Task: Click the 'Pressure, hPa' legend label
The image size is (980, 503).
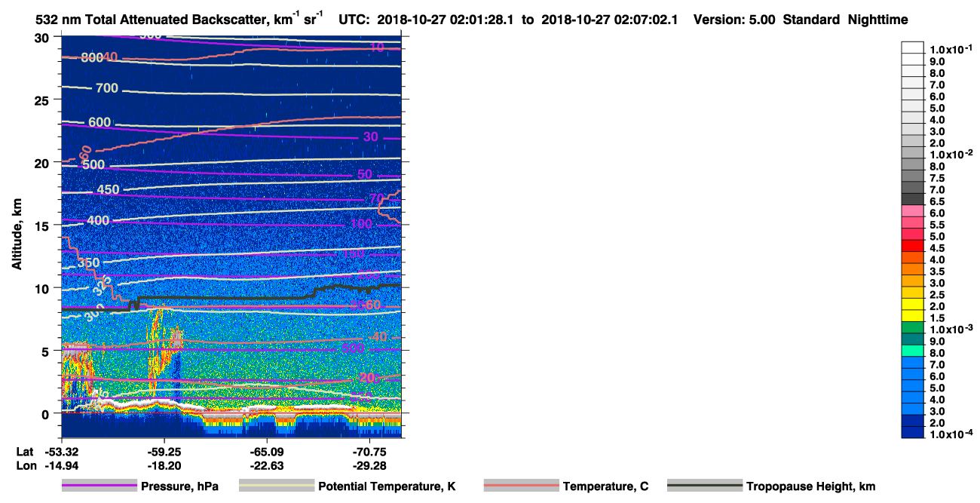Action: [x=179, y=486]
